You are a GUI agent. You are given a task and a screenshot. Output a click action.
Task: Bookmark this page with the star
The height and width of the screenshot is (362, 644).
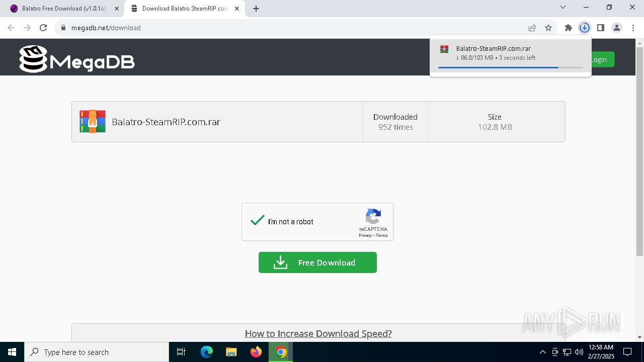(x=548, y=28)
